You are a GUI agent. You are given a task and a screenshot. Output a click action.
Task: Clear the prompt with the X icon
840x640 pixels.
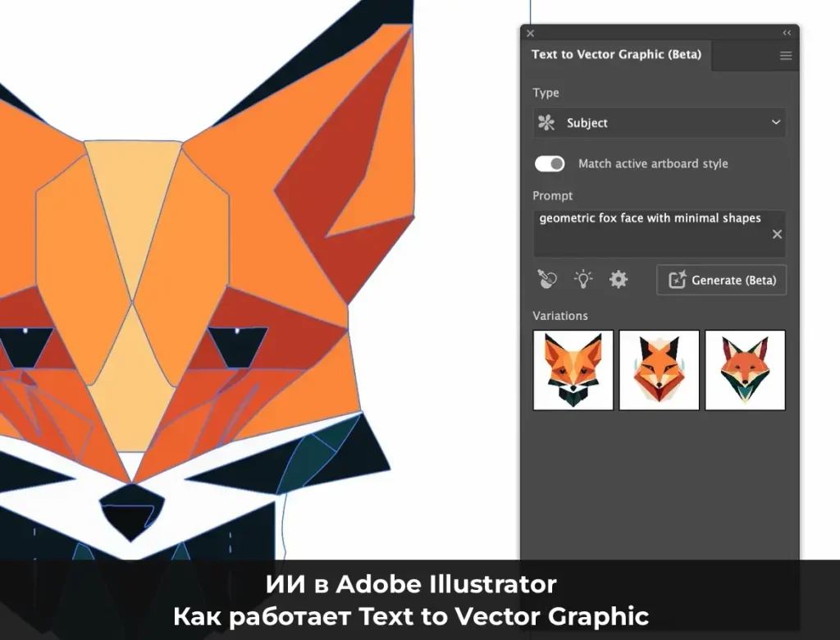click(x=777, y=235)
